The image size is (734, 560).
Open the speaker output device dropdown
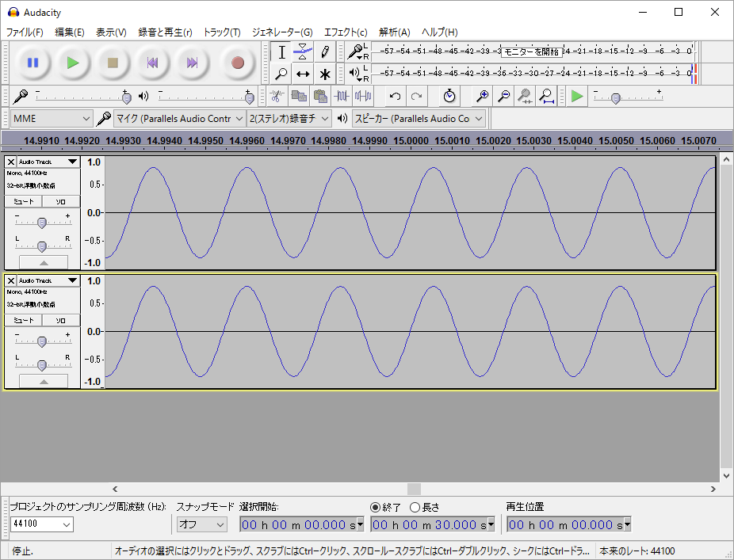419,119
